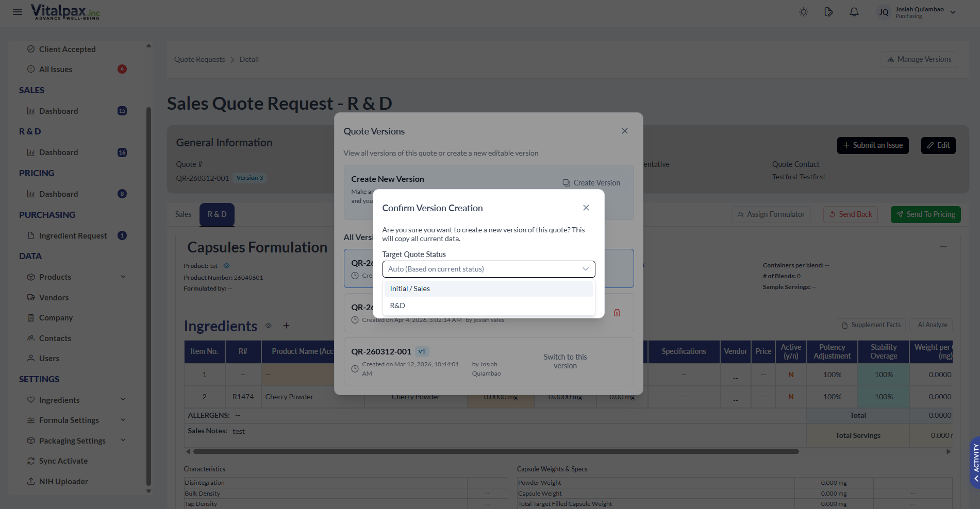Image resolution: width=980 pixels, height=509 pixels.
Task: Switch to the Sales tab
Action: [183, 214]
